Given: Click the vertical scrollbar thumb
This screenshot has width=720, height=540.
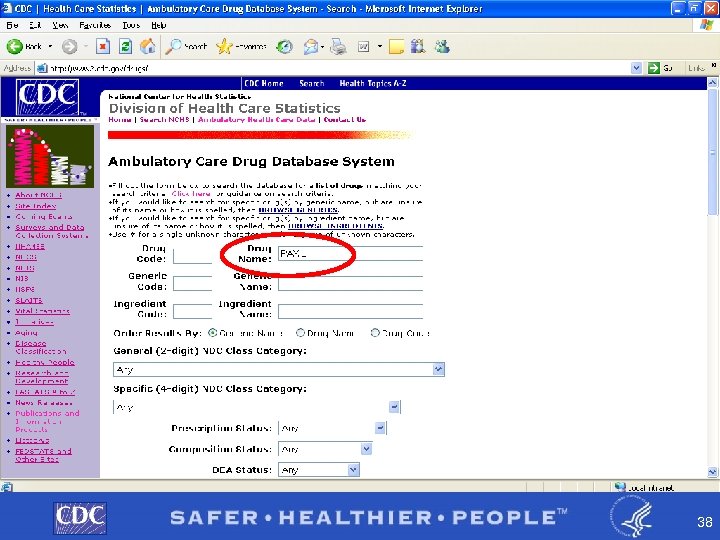Looking at the screenshot, I should pyautogui.click(x=712, y=152).
